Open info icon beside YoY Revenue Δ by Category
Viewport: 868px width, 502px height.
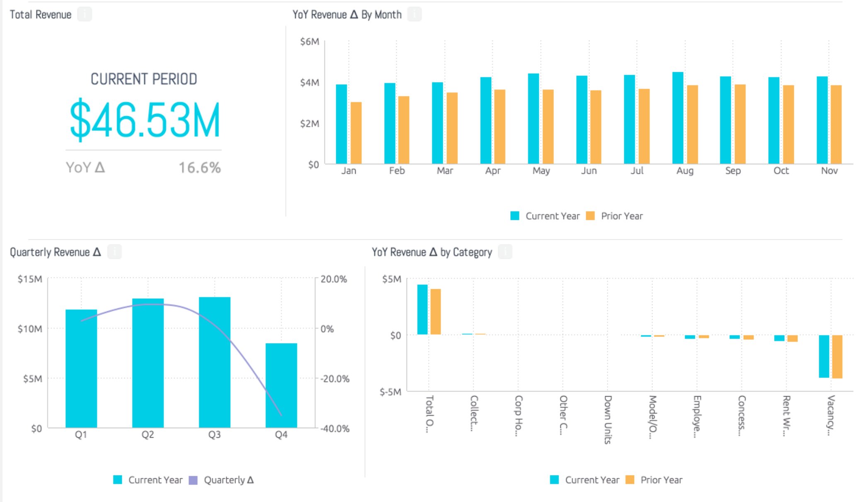505,252
